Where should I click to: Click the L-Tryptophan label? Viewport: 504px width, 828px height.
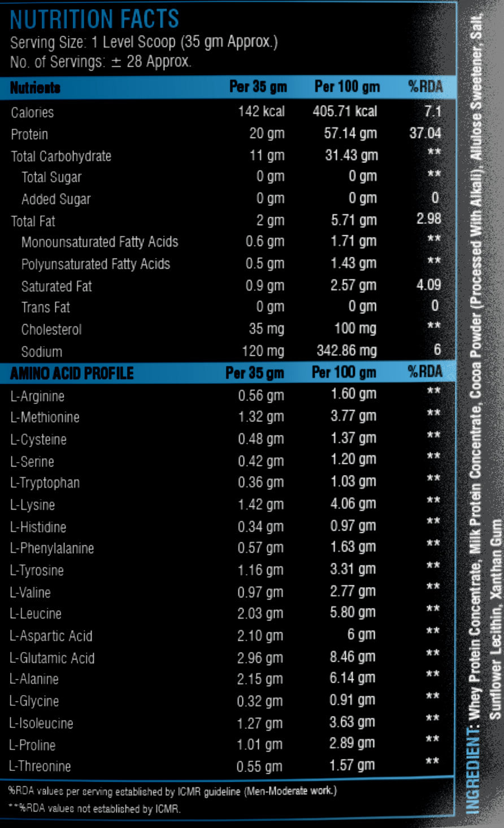45,483
